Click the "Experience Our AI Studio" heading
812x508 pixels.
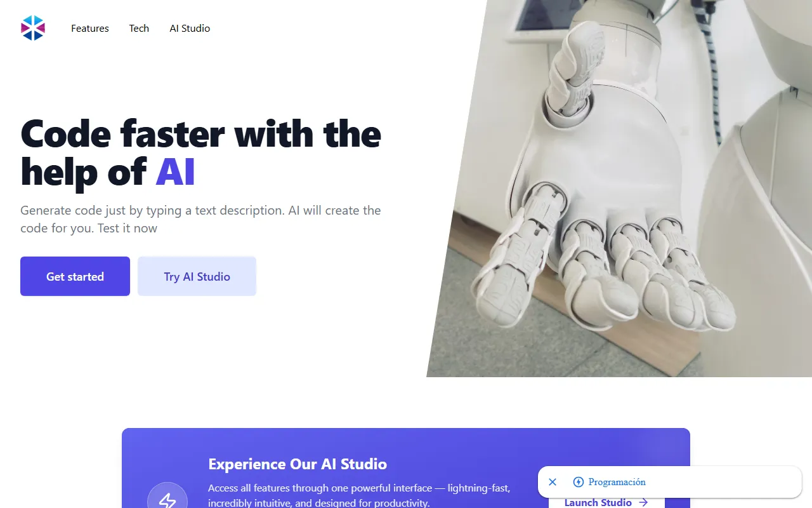click(298, 464)
